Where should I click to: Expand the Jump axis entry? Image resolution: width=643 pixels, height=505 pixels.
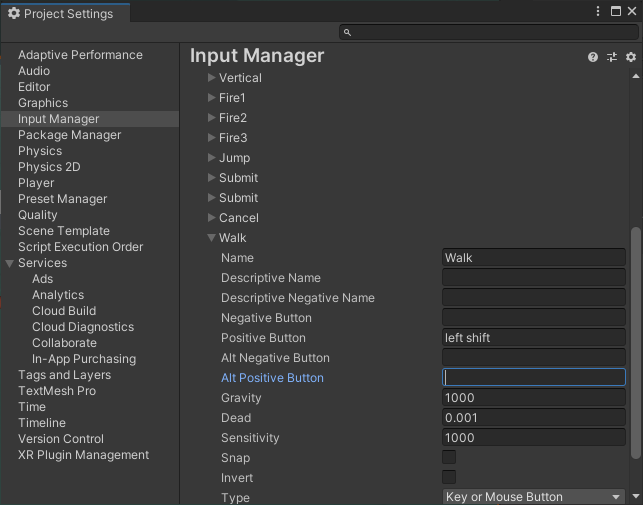(x=212, y=158)
